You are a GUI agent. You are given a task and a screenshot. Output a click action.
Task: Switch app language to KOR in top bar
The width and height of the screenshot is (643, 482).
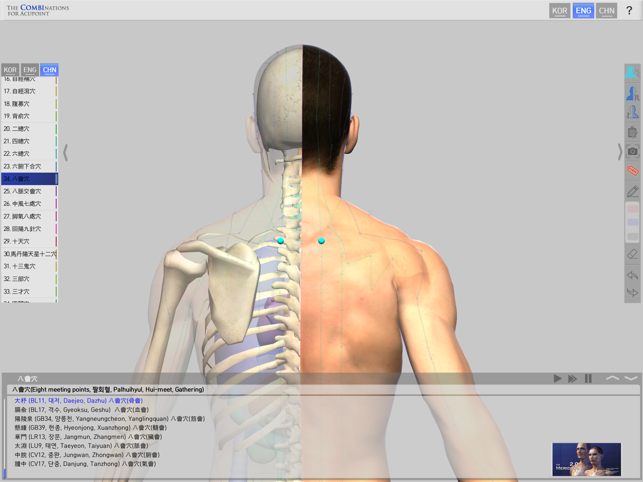[559, 11]
